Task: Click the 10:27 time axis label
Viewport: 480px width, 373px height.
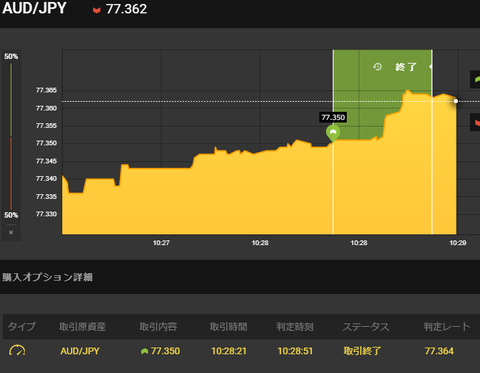Action: coord(161,243)
